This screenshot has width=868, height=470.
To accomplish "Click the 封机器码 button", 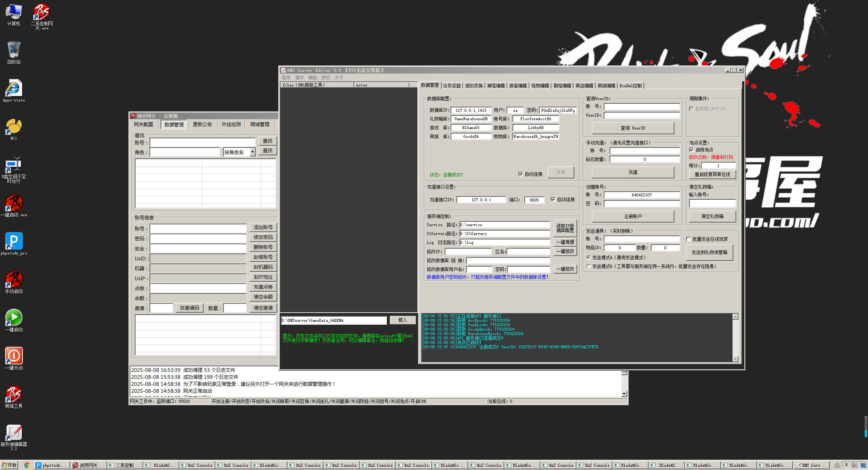I will [263, 267].
